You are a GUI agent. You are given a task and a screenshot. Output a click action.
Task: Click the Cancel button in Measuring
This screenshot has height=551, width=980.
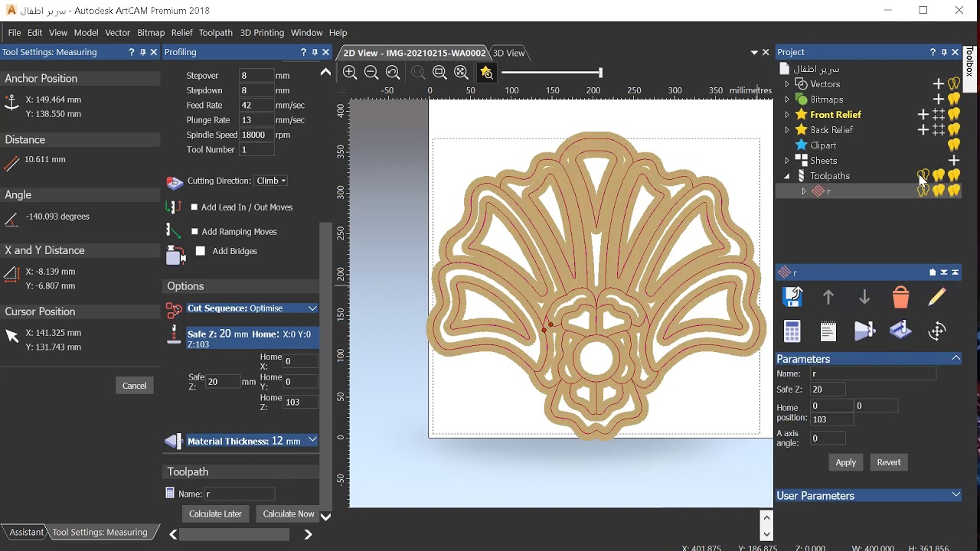pos(135,386)
